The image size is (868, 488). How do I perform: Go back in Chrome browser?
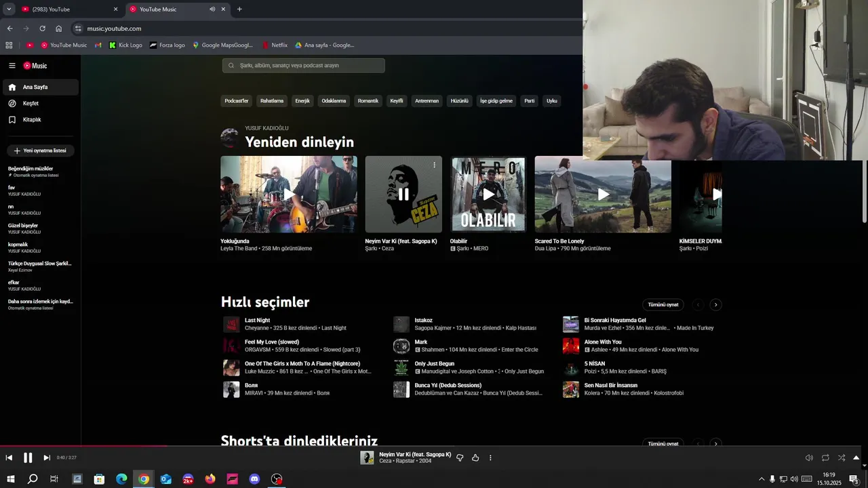tap(9, 28)
